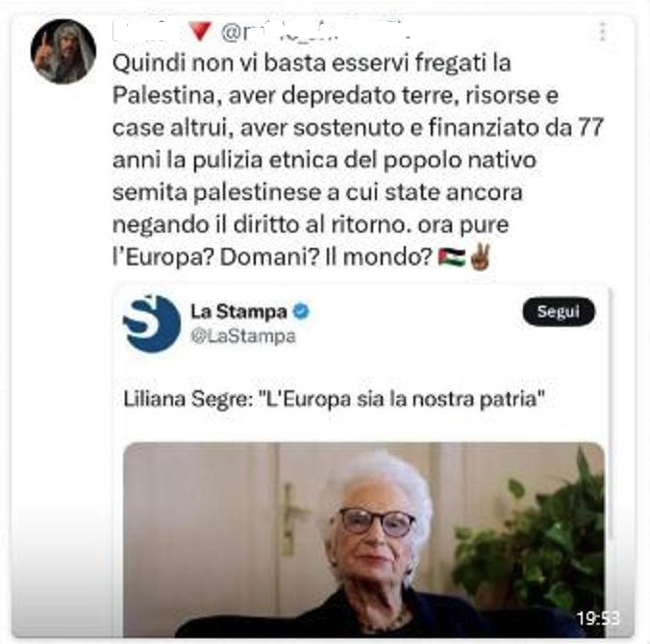
Task: Open the three-dot more options menu
Action: [x=603, y=31]
